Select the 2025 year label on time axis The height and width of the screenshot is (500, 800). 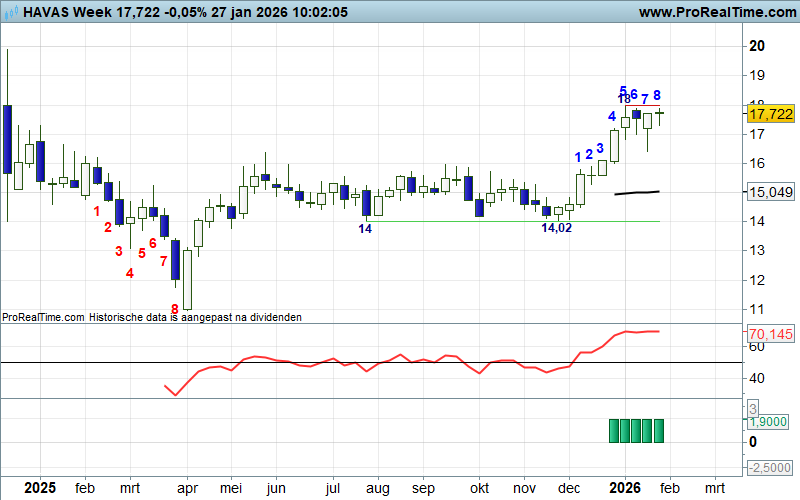[40, 488]
